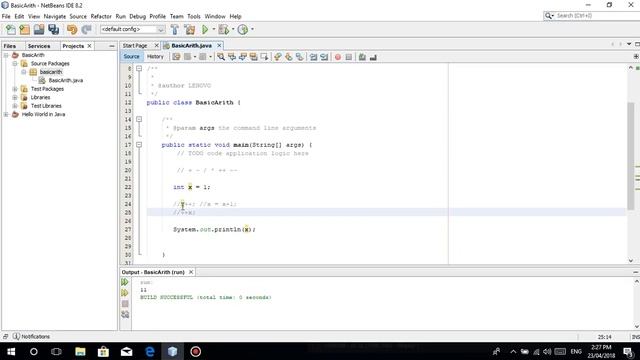This screenshot has height=360, width=640.
Task: Select BasicArith.java in the project tree
Action: click(65, 80)
